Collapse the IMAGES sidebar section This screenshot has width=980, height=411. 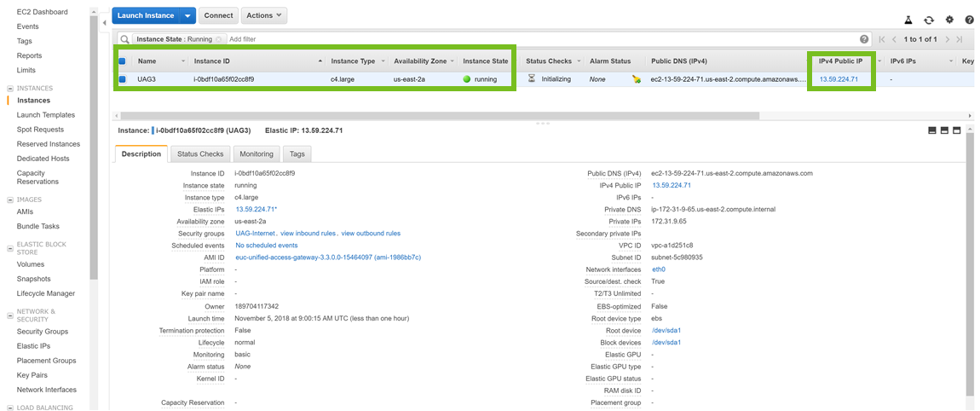coord(9,200)
